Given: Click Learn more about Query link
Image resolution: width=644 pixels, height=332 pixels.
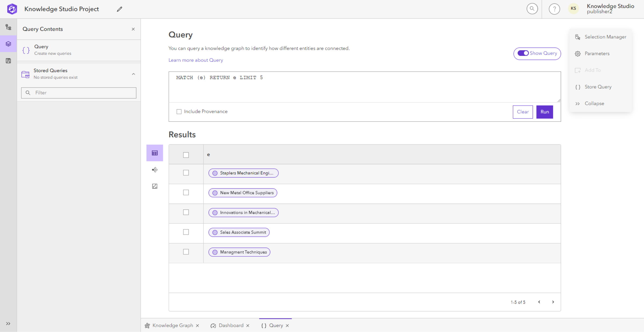Looking at the screenshot, I should 196,60.
